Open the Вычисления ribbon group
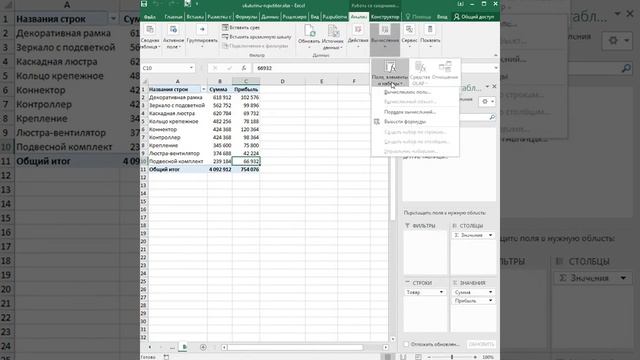Viewport: 640px width, 360px height. click(385, 39)
